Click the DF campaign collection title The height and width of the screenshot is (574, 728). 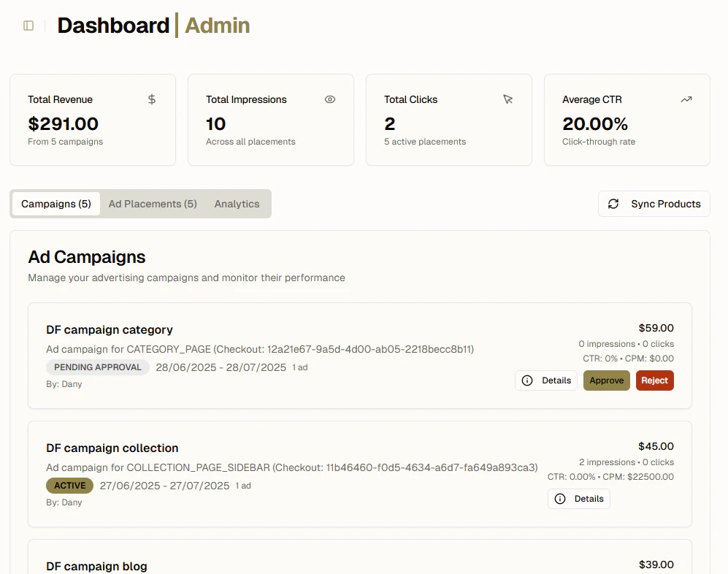112,448
